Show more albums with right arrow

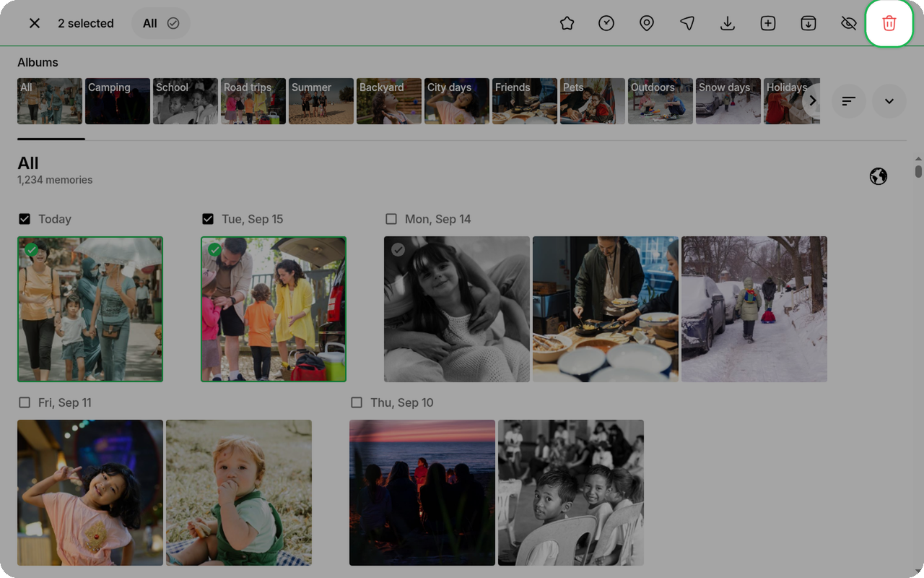tap(813, 101)
